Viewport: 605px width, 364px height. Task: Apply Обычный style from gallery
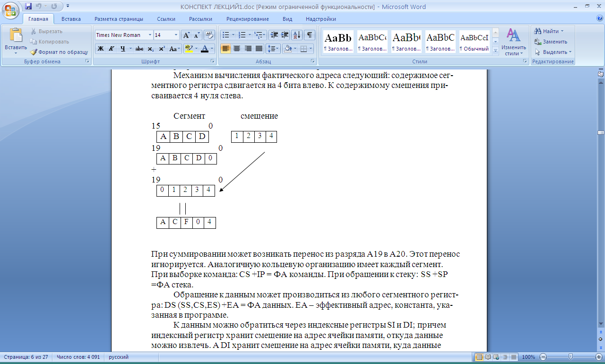tap(474, 42)
